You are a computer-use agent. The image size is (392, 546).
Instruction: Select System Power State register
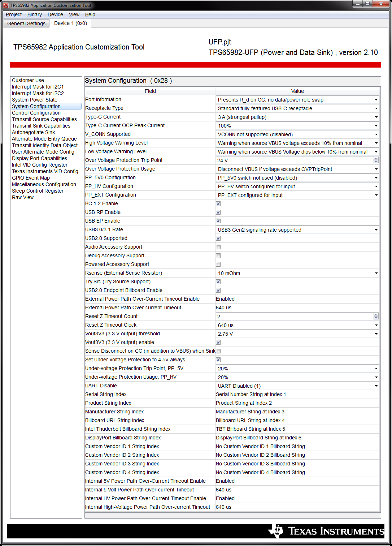35,100
